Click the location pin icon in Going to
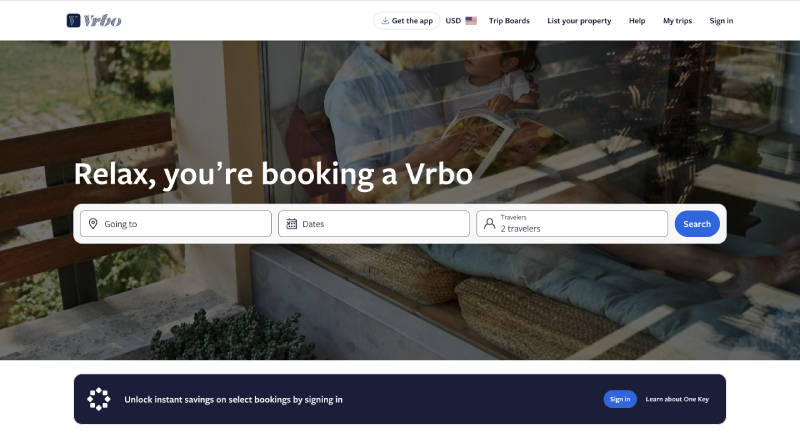Screen dimensions: 800x433 click(x=93, y=223)
